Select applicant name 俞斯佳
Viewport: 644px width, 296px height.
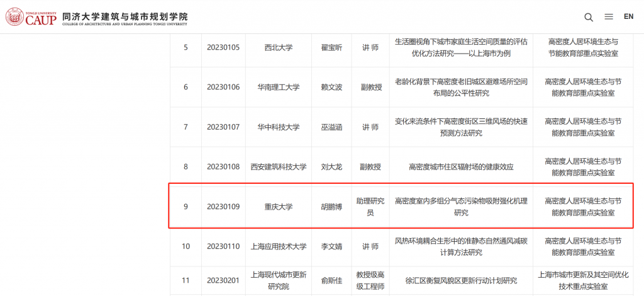(x=331, y=281)
